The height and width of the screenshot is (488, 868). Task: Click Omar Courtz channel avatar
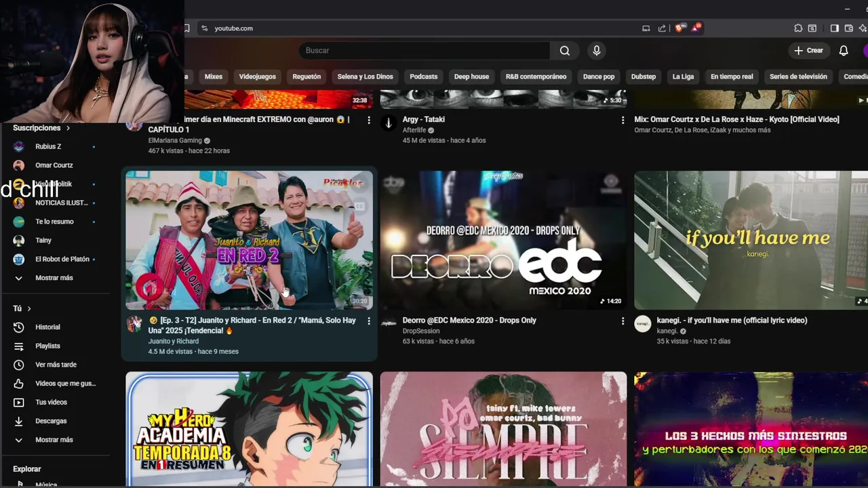click(19, 165)
